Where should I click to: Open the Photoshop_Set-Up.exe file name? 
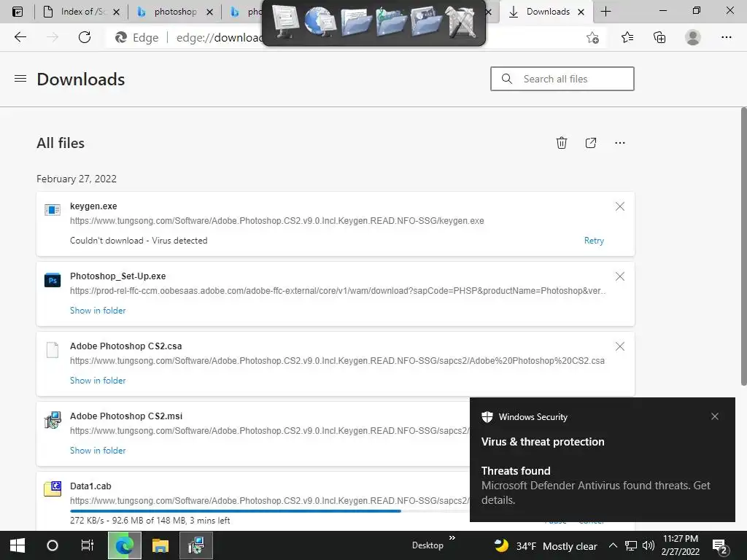117,276
